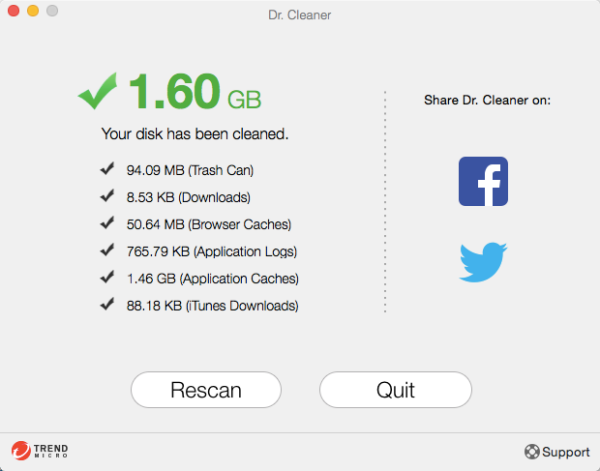Click the Facebook share icon
The image size is (600, 471).
pos(483,181)
